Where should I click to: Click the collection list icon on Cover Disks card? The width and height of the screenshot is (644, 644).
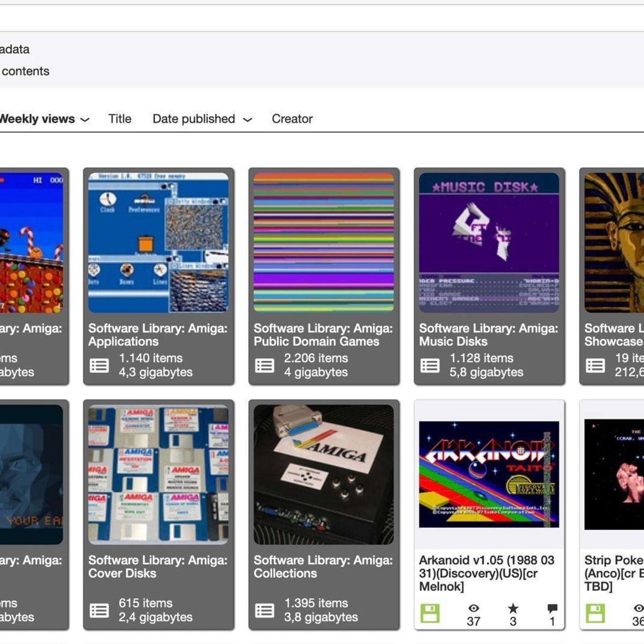click(x=99, y=610)
